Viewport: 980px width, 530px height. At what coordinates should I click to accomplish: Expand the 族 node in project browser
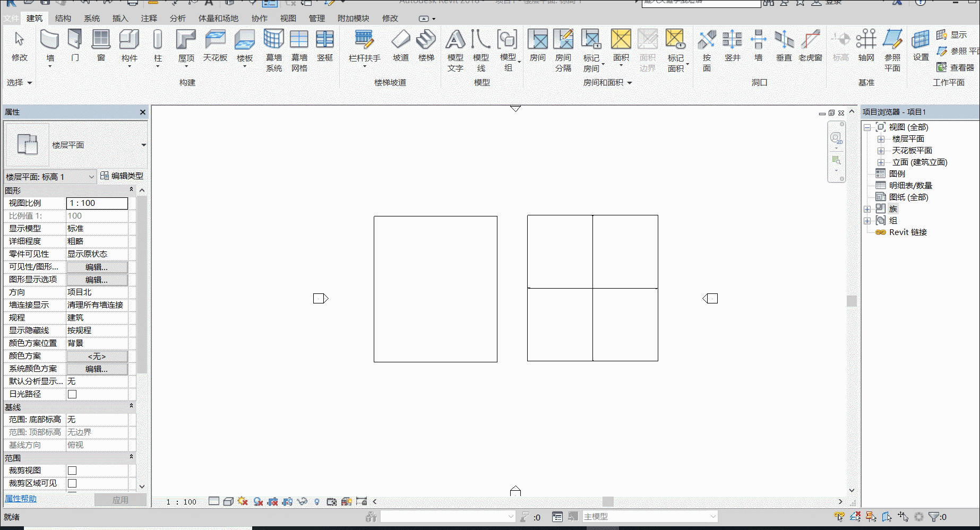pos(867,209)
